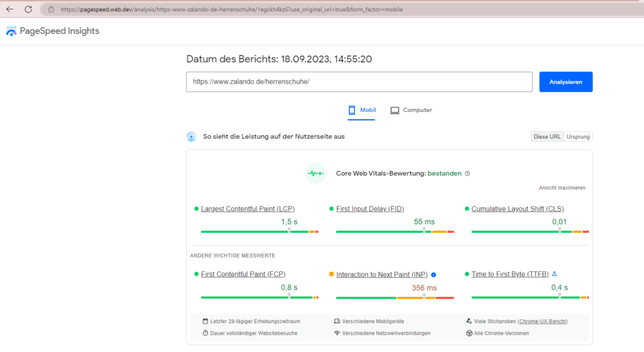Click the 1,5 s LCP value

pyautogui.click(x=289, y=222)
